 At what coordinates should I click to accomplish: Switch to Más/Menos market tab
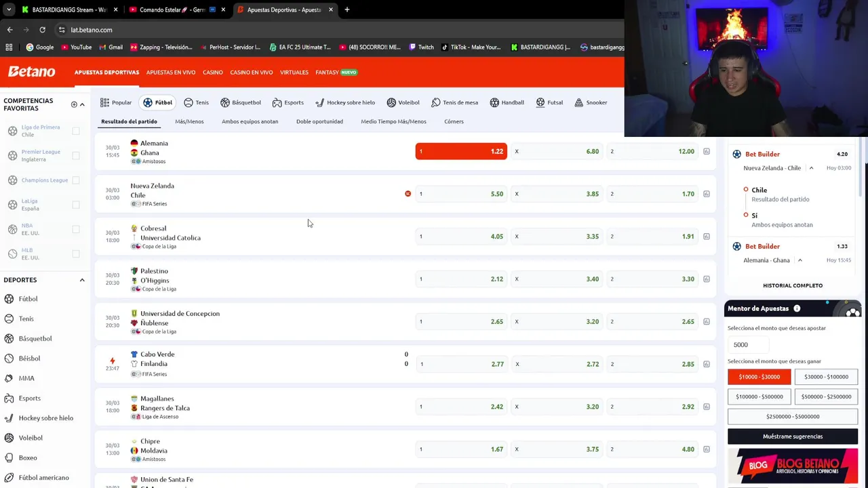click(x=189, y=121)
